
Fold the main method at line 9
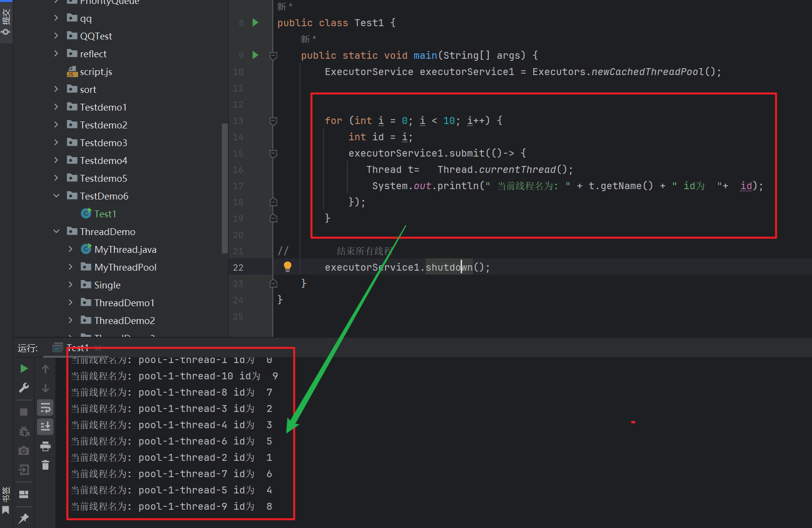tap(273, 56)
